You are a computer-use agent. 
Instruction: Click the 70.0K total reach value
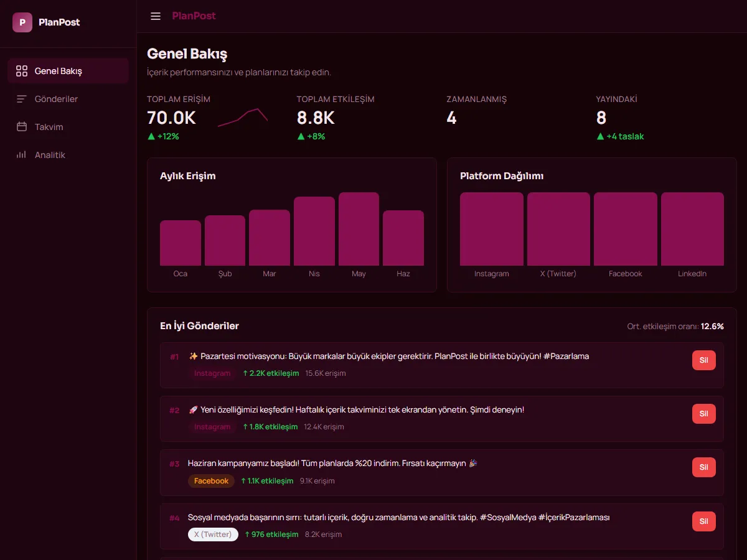171,118
